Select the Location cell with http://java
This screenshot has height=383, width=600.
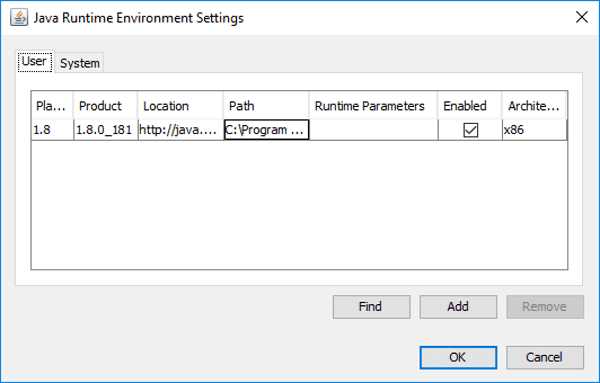click(180, 130)
